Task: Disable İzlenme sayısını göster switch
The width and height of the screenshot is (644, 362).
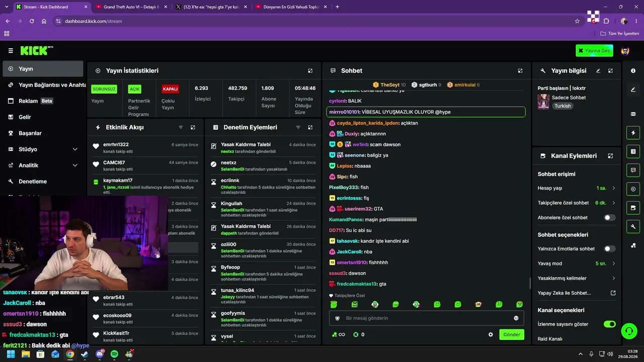Action: pos(609,324)
